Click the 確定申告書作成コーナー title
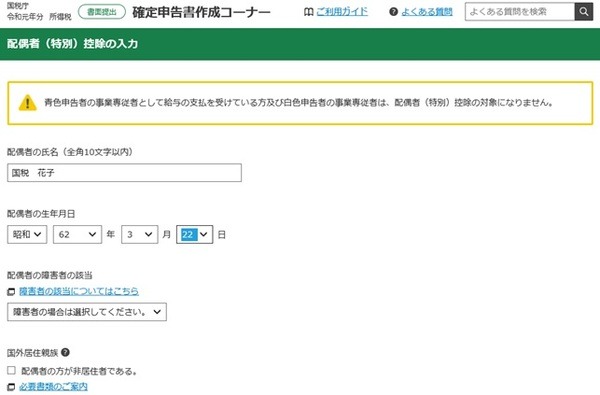Image resolution: width=600 pixels, height=395 pixels. pyautogui.click(x=201, y=12)
